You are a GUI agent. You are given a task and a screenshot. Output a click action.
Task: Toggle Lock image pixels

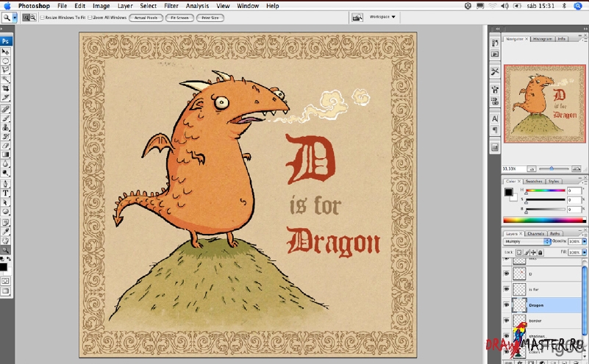click(526, 252)
